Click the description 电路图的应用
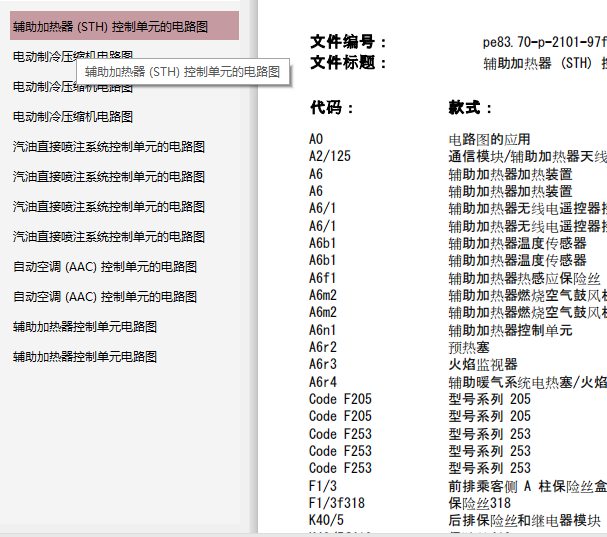 [x=489, y=139]
